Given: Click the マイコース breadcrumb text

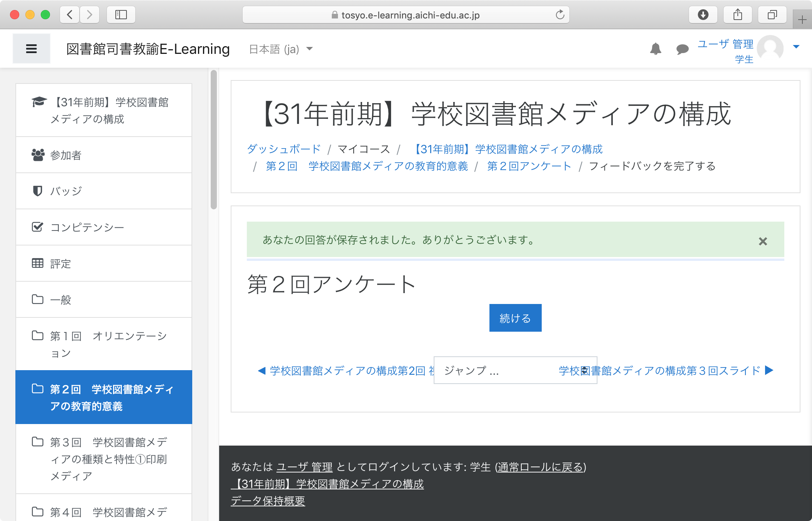Looking at the screenshot, I should [x=364, y=149].
